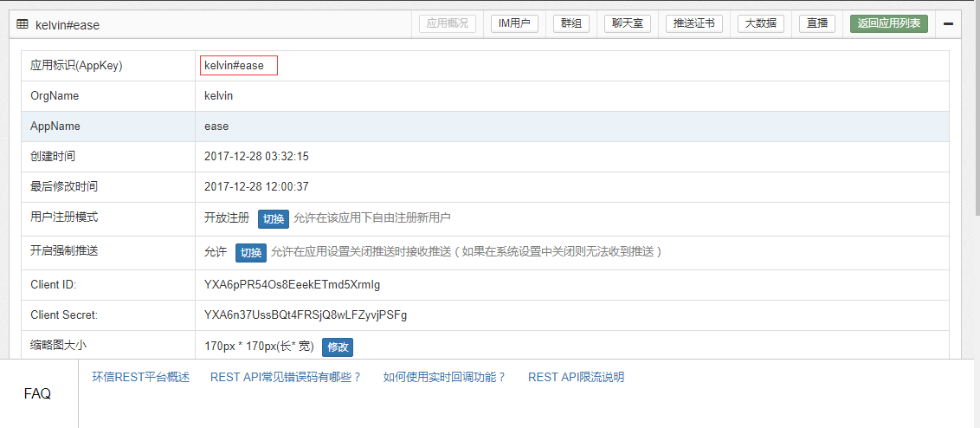Click the FAQ heading

tap(37, 393)
